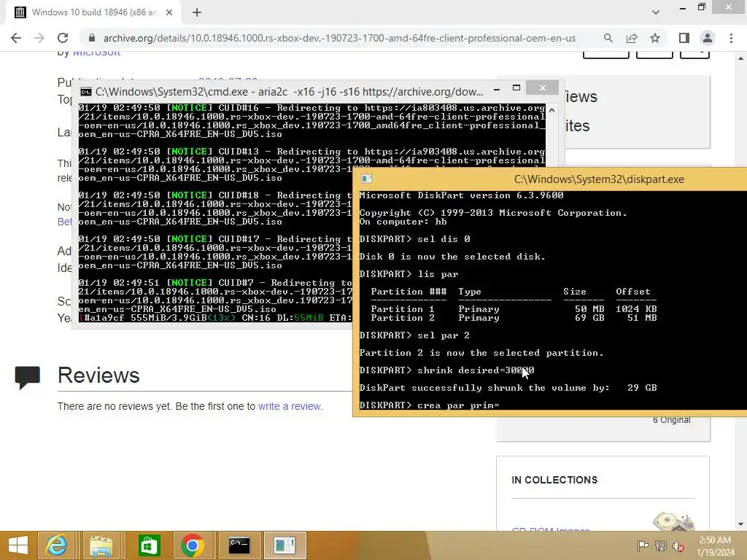Click the 'On computer: hb' line in diskpart
The height and width of the screenshot is (560, 747).
[x=403, y=222]
